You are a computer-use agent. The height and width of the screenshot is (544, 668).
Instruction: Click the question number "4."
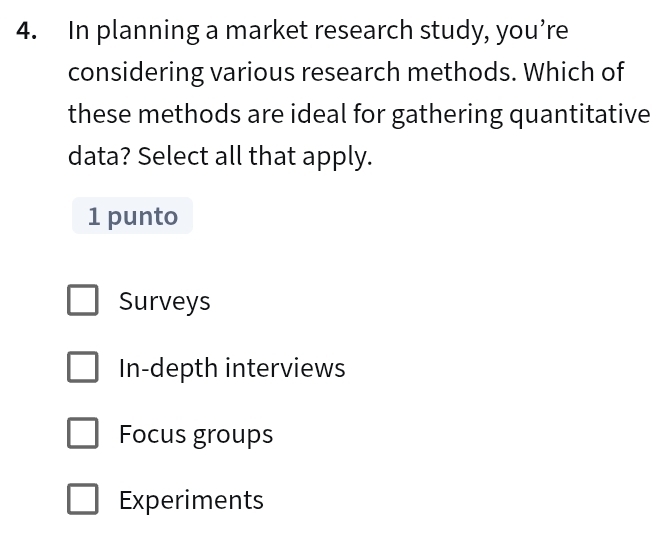29,31
